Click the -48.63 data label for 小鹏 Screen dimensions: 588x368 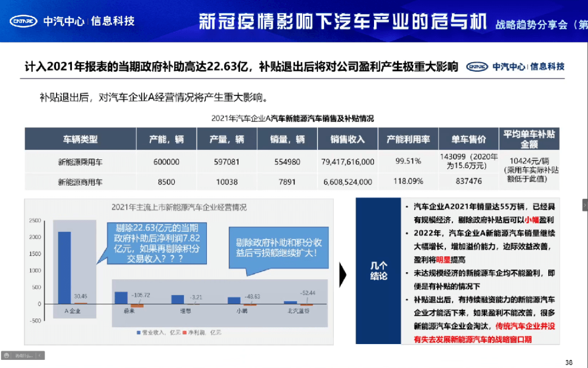pos(252,297)
